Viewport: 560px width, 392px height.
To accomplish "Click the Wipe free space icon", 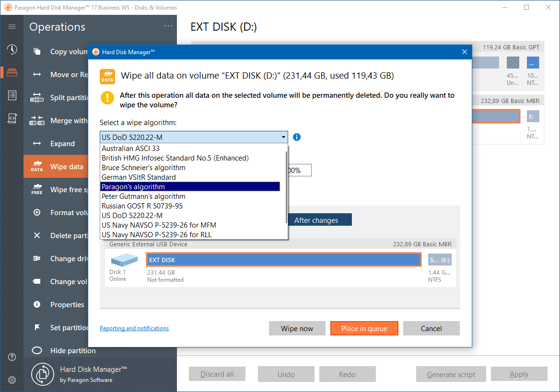I will pos(37,190).
